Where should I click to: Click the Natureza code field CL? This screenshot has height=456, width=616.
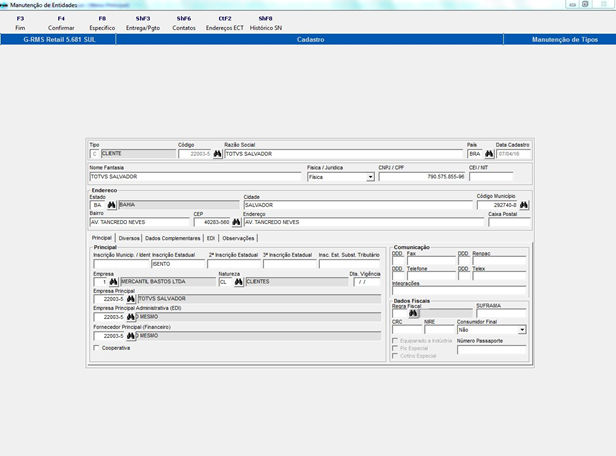(x=226, y=282)
